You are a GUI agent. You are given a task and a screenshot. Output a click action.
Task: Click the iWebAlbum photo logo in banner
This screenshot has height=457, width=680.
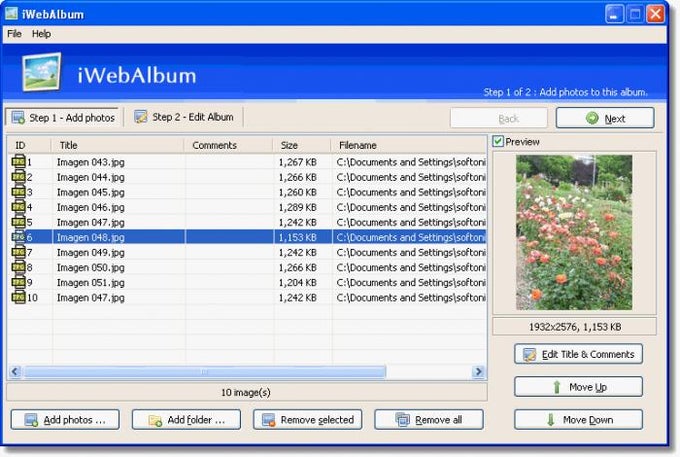pos(42,72)
